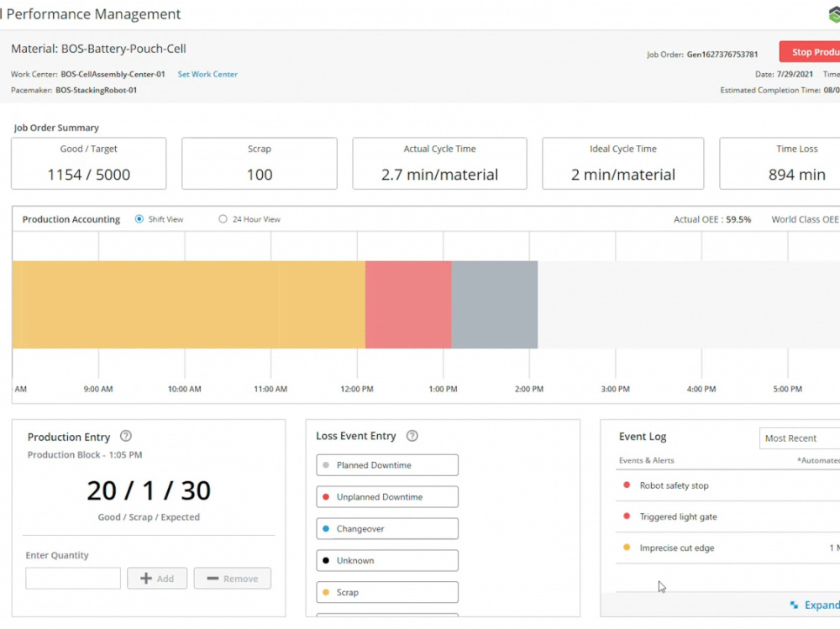Select the Shift View radio button
The height and width of the screenshot is (629, 840).
coord(139,219)
